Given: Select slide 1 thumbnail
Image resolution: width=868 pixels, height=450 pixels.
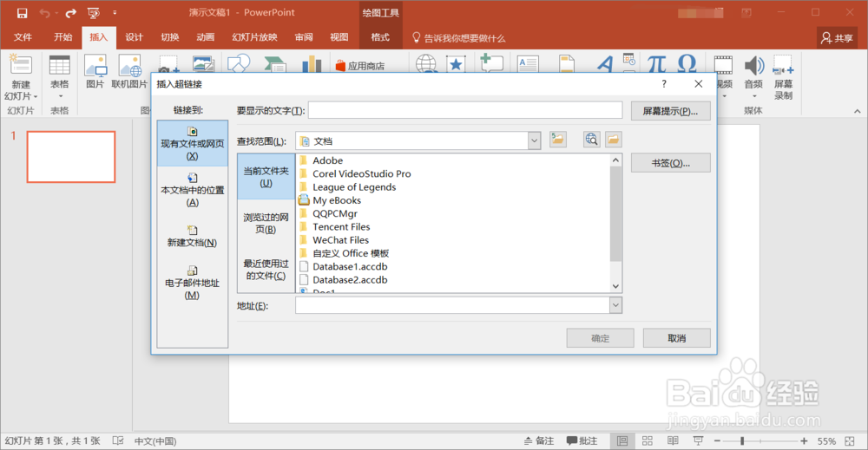Looking at the screenshot, I should tap(71, 156).
